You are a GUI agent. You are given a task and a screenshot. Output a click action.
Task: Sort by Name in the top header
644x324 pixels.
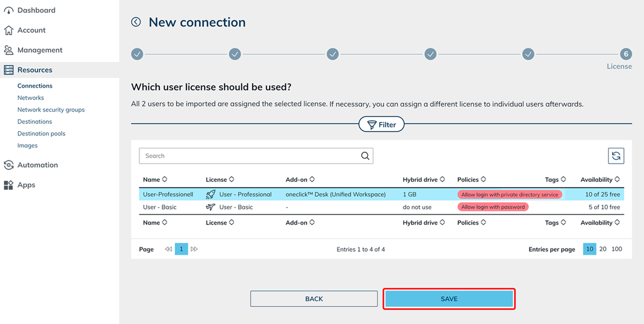pyautogui.click(x=155, y=180)
